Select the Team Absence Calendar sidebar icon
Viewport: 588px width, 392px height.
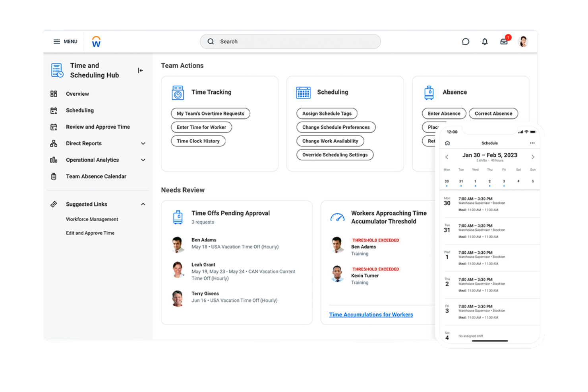[x=54, y=176]
